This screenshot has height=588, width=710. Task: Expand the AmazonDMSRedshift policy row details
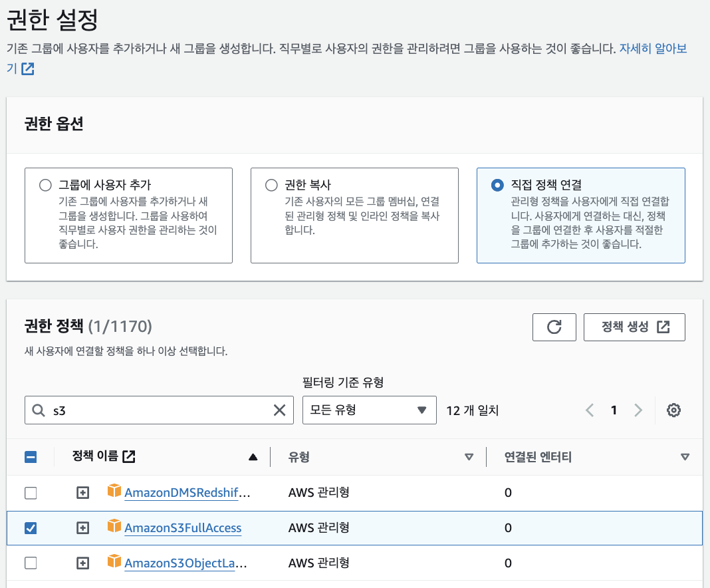[x=83, y=493]
